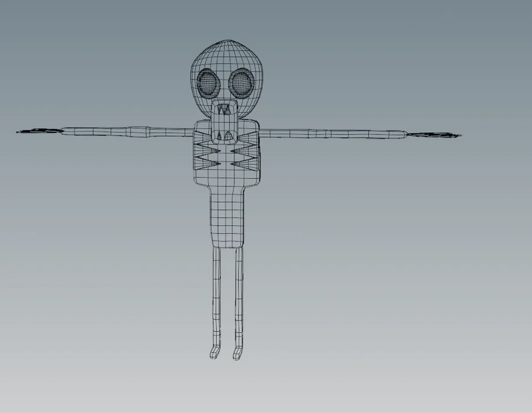Click the foot on viewer's left
This screenshot has width=532, height=413.
coord(215,352)
